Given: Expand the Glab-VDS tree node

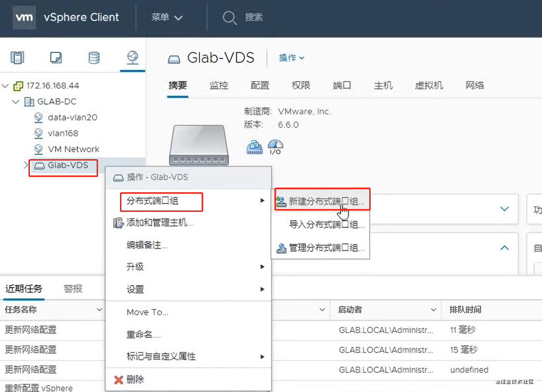Looking at the screenshot, I should coord(26,165).
